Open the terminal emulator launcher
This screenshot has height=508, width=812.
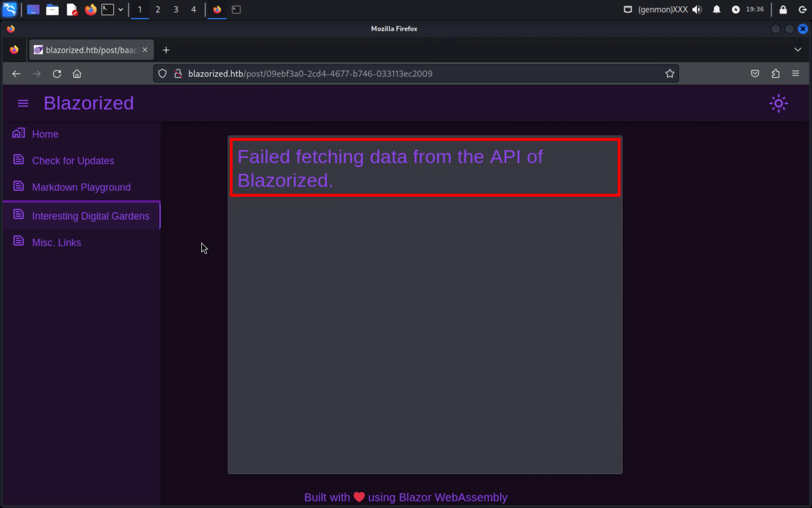tap(108, 9)
